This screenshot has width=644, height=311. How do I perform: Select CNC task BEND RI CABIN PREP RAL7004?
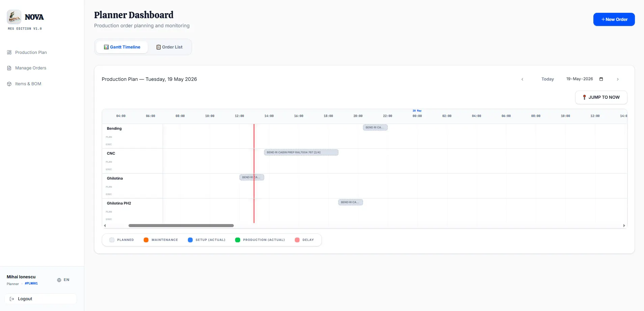pos(301,152)
